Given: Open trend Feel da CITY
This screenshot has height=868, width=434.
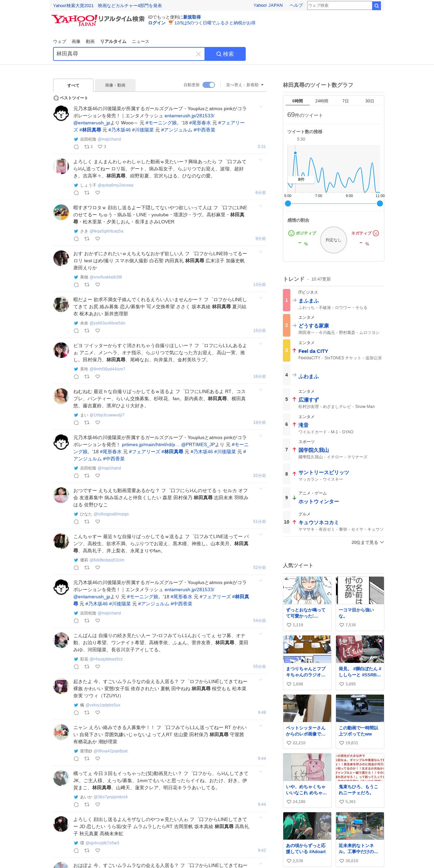Looking at the screenshot, I should pos(313,351).
